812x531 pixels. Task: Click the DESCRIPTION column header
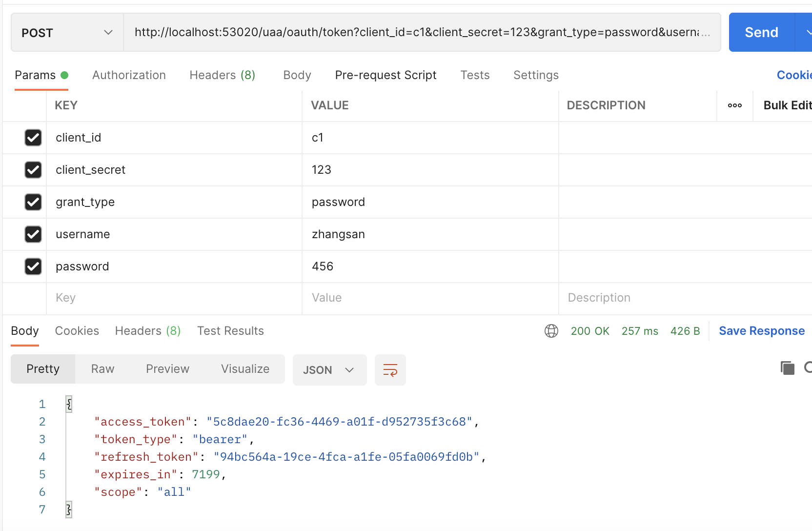click(x=606, y=105)
